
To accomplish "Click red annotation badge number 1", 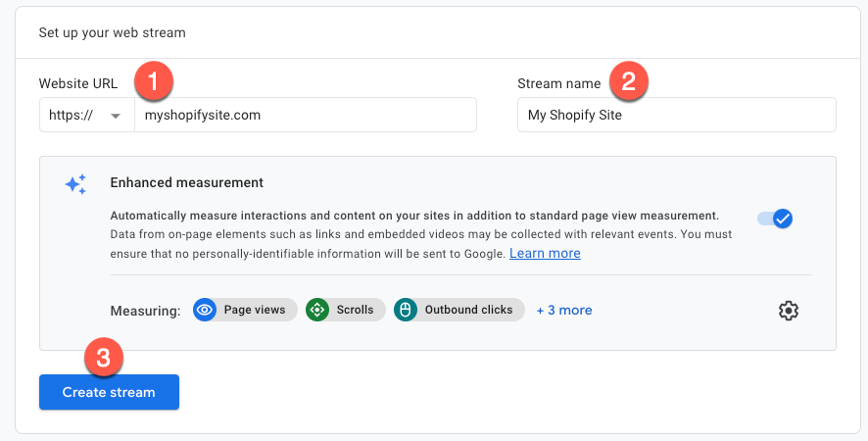I will (x=154, y=81).
